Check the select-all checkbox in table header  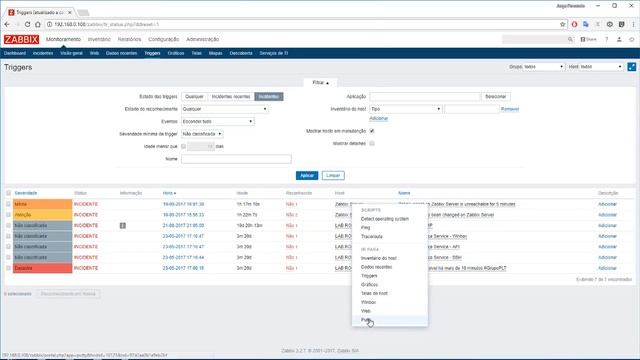[8, 193]
